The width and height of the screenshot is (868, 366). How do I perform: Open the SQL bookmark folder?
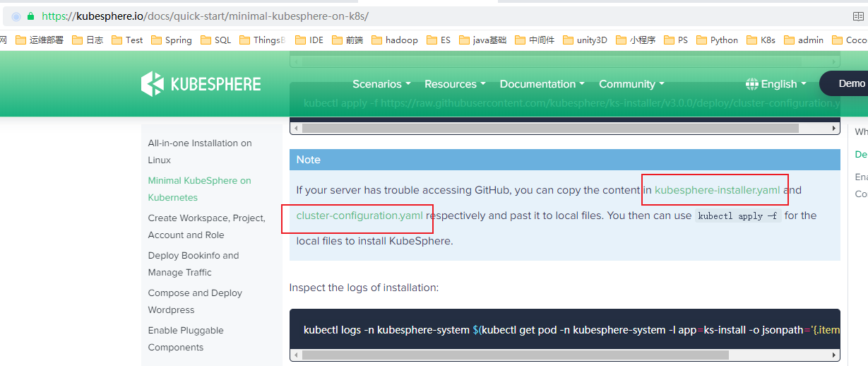(215, 40)
